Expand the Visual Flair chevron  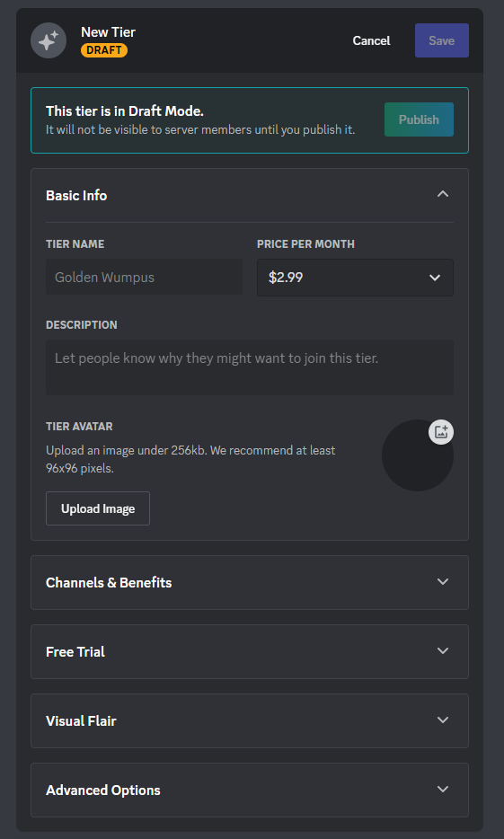click(x=443, y=720)
